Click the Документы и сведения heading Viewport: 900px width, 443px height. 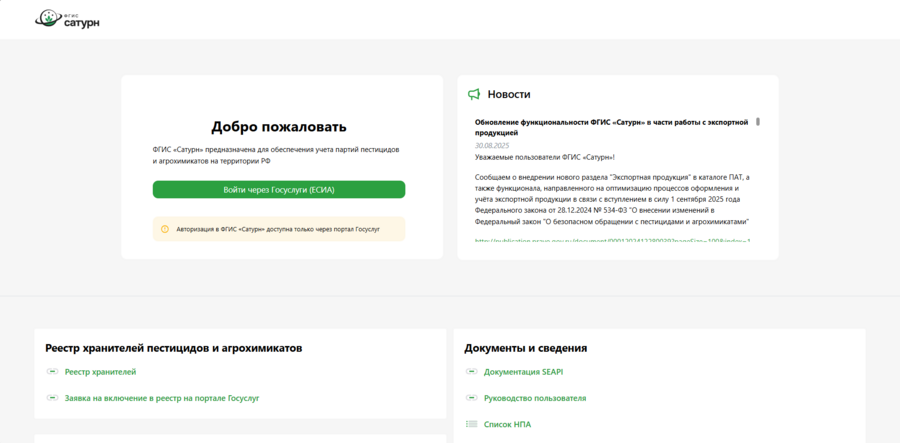(525, 348)
